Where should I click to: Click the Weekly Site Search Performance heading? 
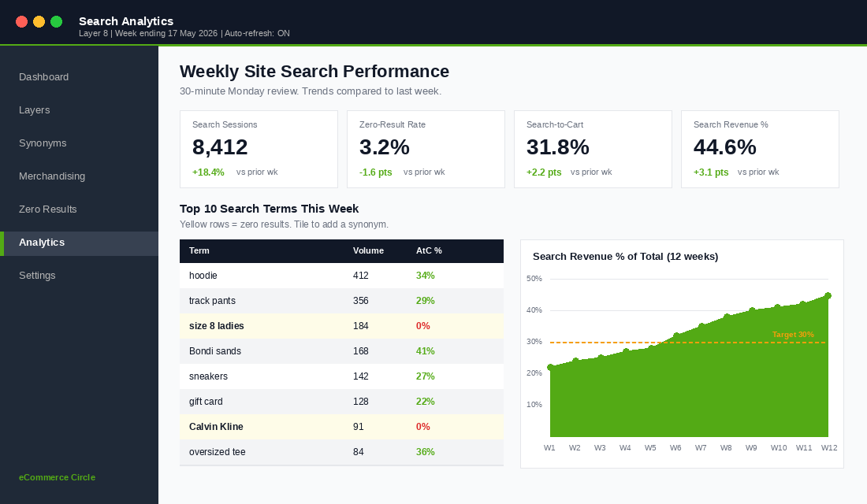point(314,72)
